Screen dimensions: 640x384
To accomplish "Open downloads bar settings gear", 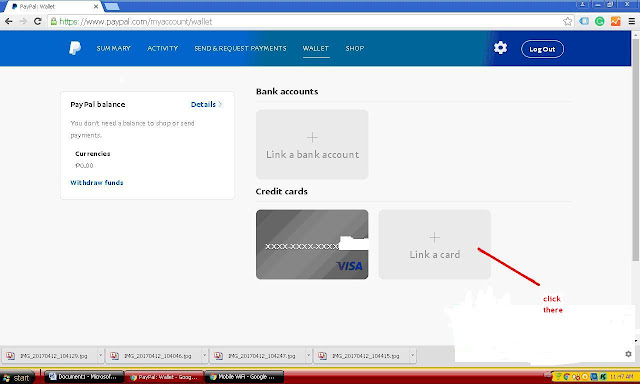I will coord(628,354).
